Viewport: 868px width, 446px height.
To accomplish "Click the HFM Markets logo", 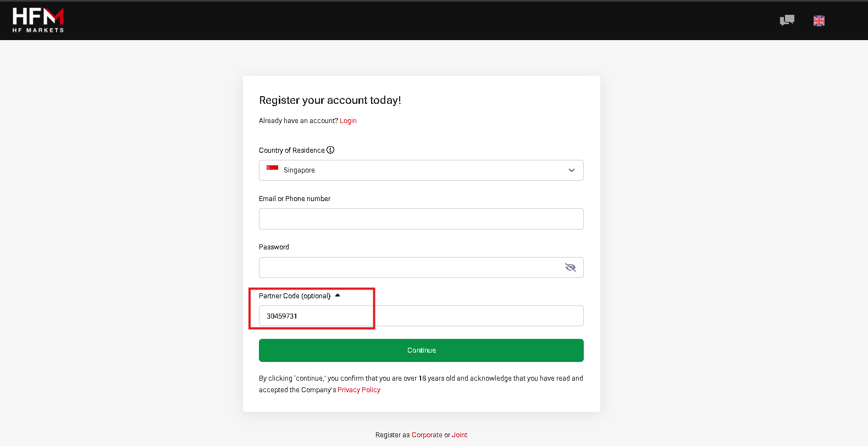I will click(38, 20).
